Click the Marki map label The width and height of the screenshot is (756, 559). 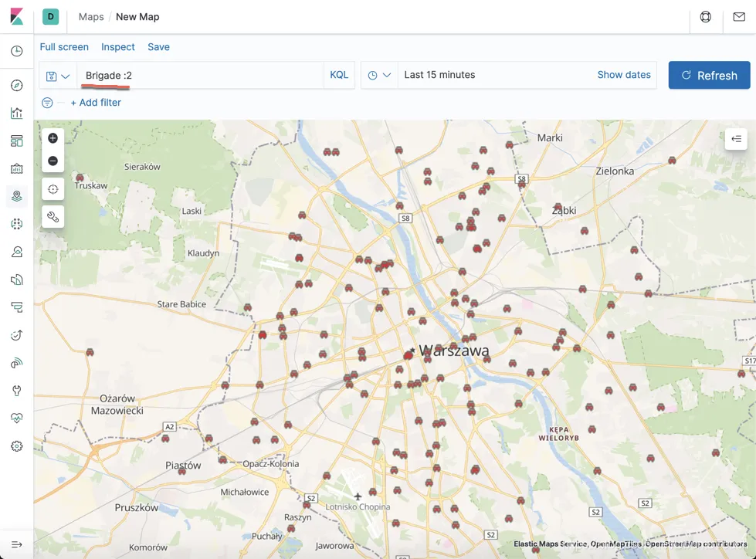[550, 138]
